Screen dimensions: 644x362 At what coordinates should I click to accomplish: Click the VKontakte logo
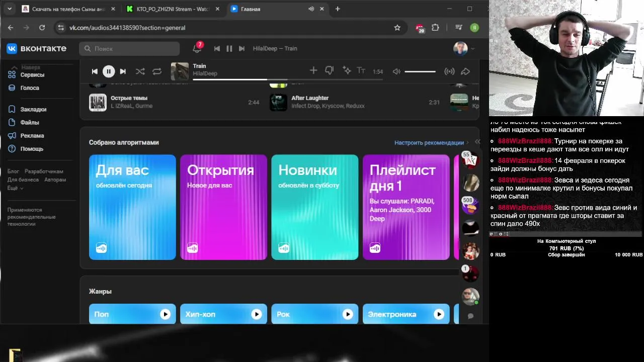(x=36, y=48)
